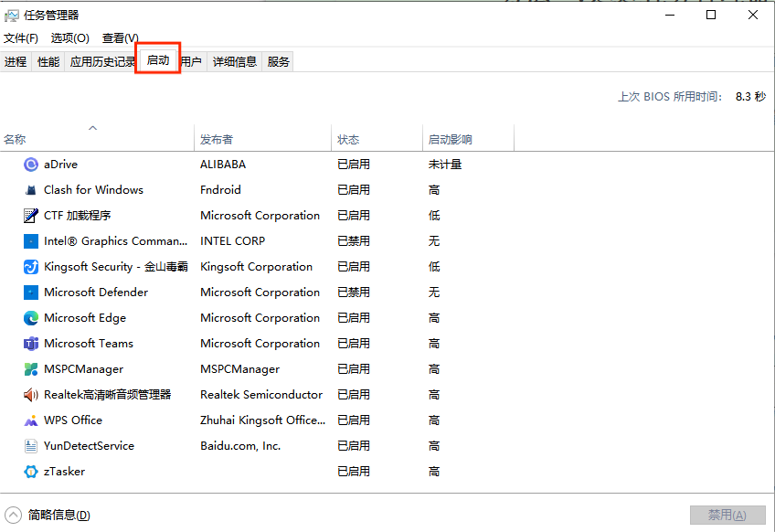The width and height of the screenshot is (775, 532).
Task: Select the Realtek高清晰音频管理器 speaker icon
Action: click(x=29, y=394)
